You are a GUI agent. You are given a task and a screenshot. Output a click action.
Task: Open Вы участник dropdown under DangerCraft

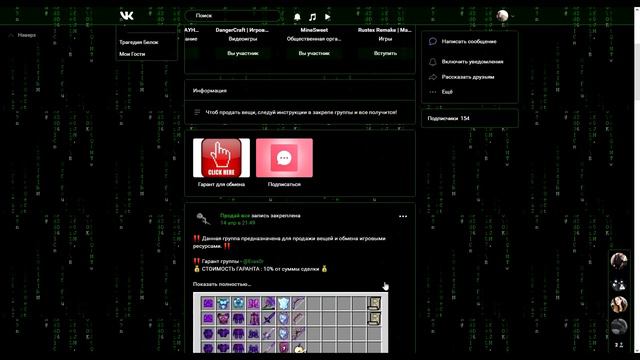pyautogui.click(x=243, y=53)
